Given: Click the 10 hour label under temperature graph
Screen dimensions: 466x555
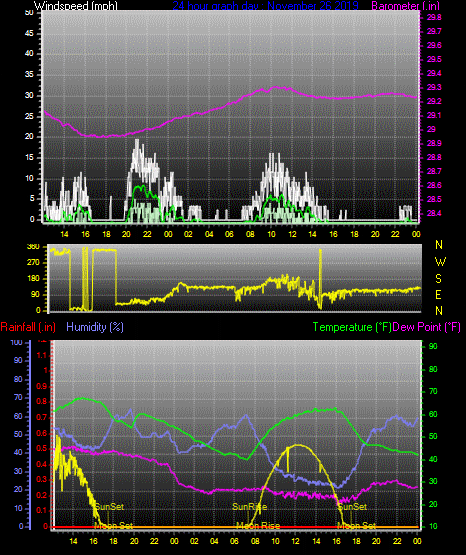Looking at the screenshot, I should (275, 541).
